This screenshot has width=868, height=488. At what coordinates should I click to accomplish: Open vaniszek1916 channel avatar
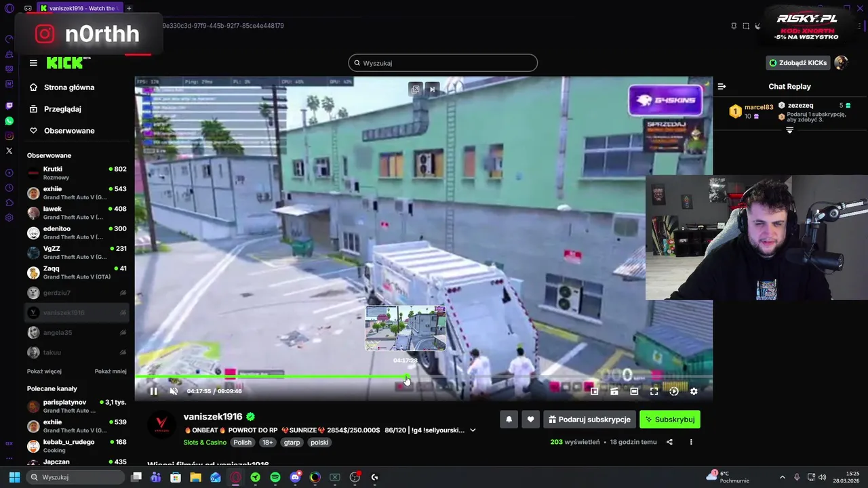[x=161, y=426]
